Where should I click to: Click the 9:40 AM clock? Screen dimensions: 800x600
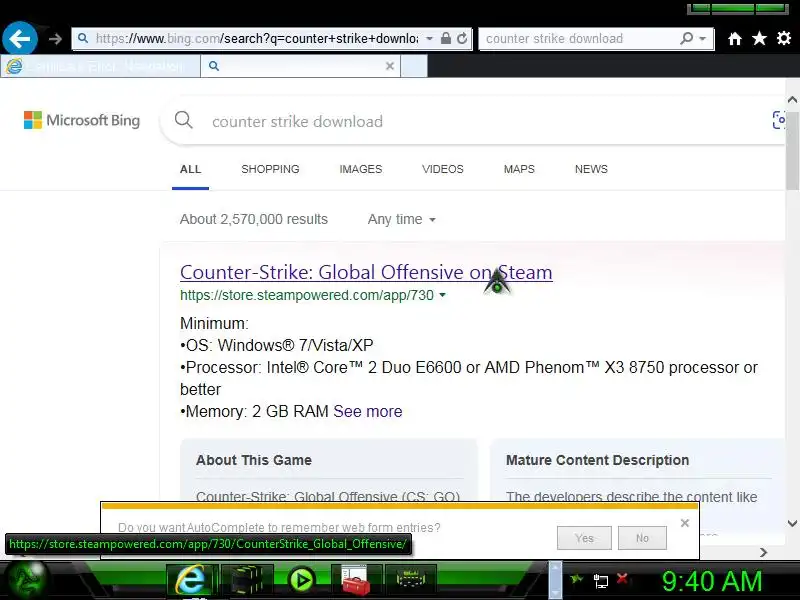pos(712,581)
